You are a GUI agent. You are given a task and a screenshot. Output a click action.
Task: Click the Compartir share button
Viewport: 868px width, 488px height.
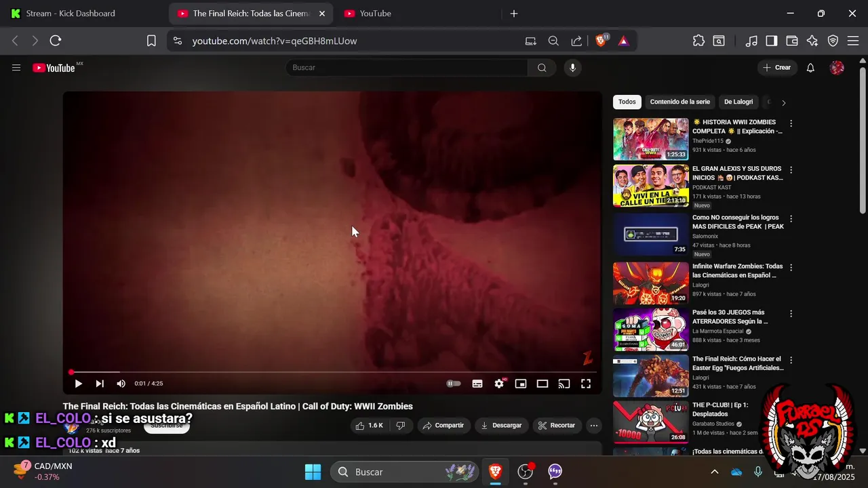pos(443,426)
